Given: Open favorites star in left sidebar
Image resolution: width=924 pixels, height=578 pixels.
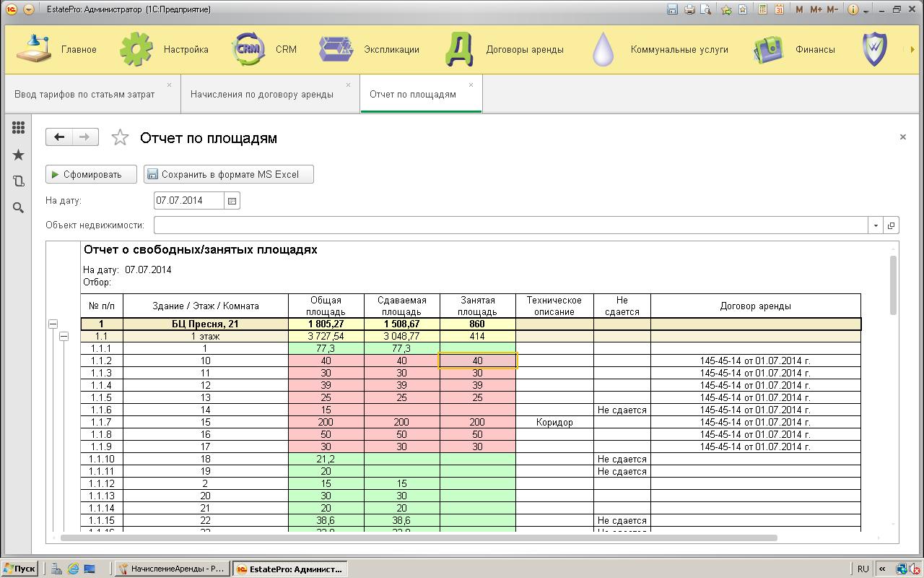Looking at the screenshot, I should [19, 155].
